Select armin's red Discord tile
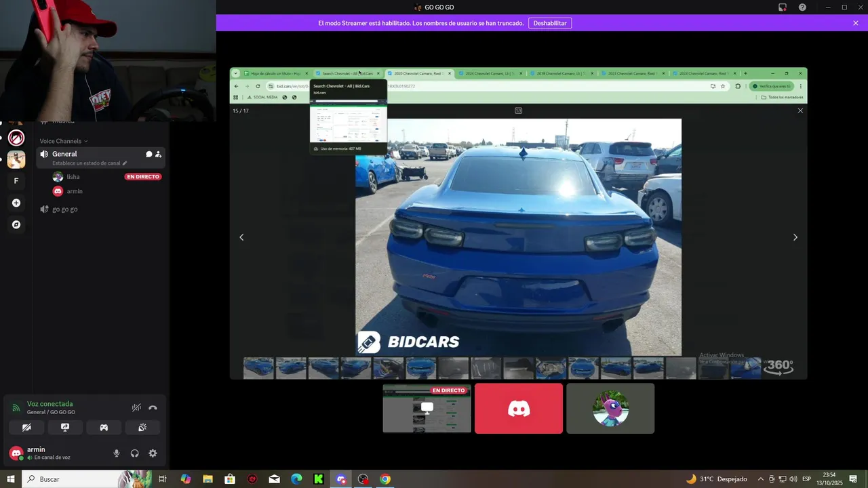The image size is (868, 488). (x=519, y=408)
